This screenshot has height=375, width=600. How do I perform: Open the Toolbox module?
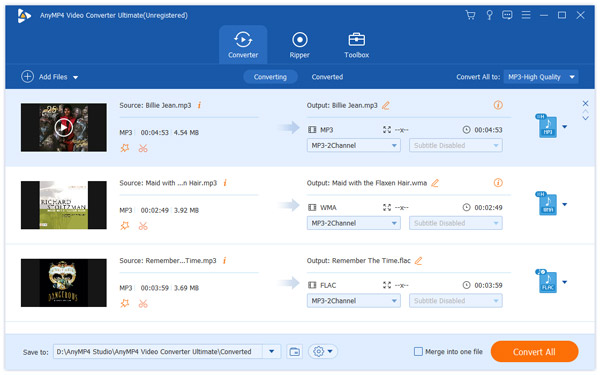[356, 45]
